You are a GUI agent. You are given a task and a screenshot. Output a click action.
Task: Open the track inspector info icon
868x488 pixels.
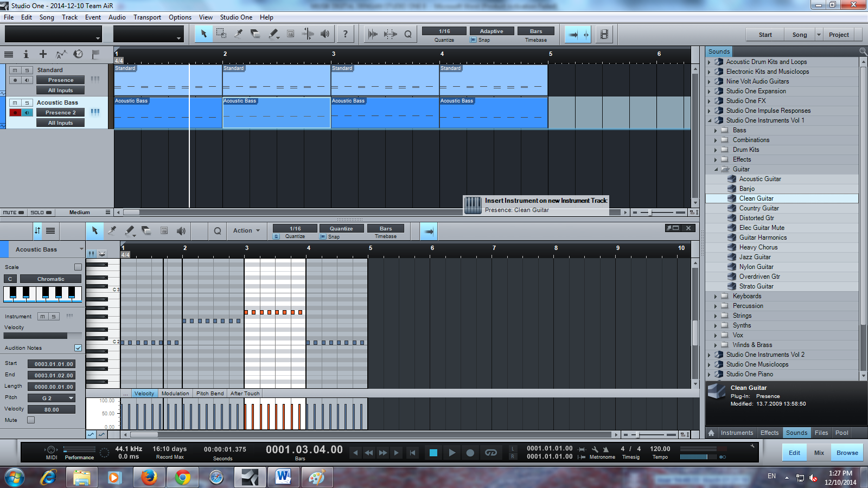pyautogui.click(x=25, y=54)
